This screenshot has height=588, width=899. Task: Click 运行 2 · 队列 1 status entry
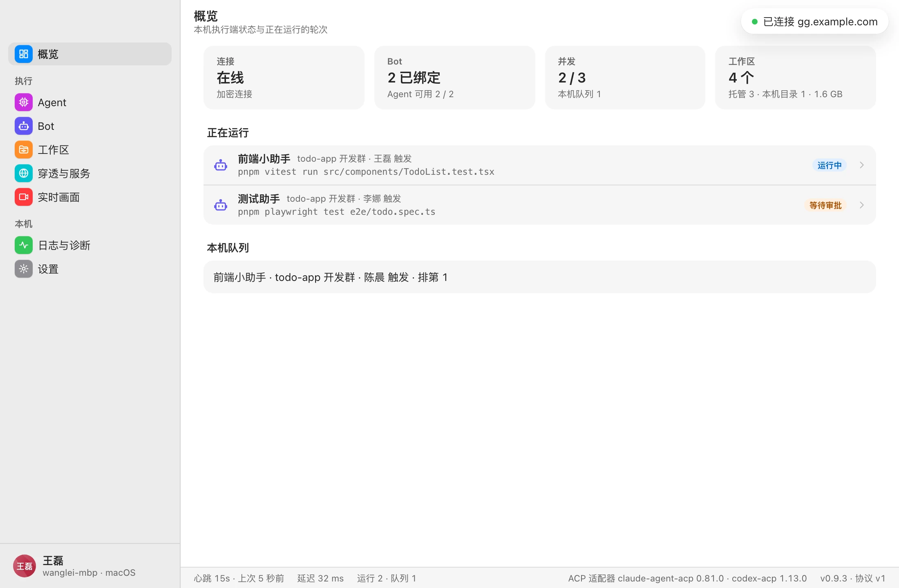[387, 578]
